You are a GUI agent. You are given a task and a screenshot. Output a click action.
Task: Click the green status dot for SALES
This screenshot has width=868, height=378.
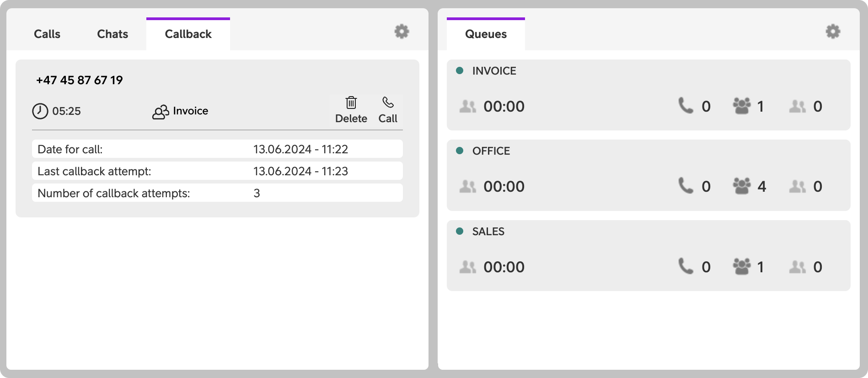pos(460,231)
